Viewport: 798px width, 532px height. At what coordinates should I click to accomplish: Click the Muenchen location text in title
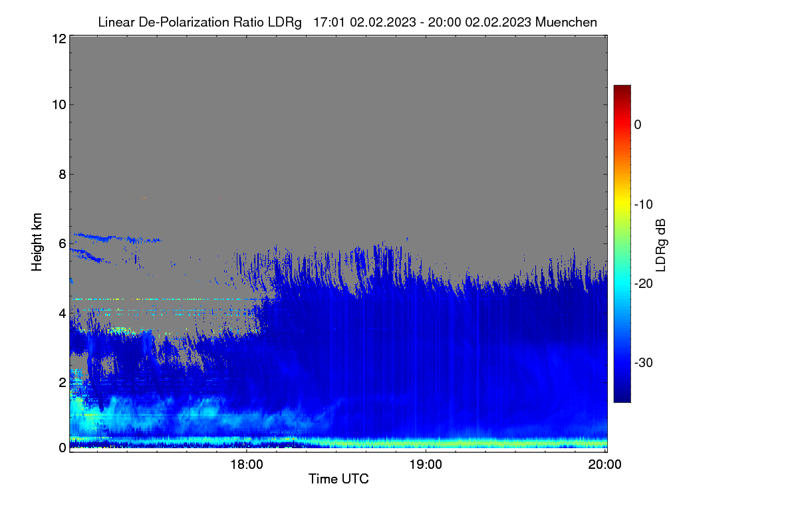(566, 22)
